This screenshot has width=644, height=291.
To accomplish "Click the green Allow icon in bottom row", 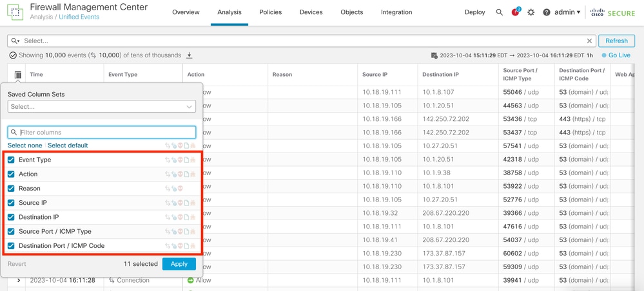I will click(190, 280).
